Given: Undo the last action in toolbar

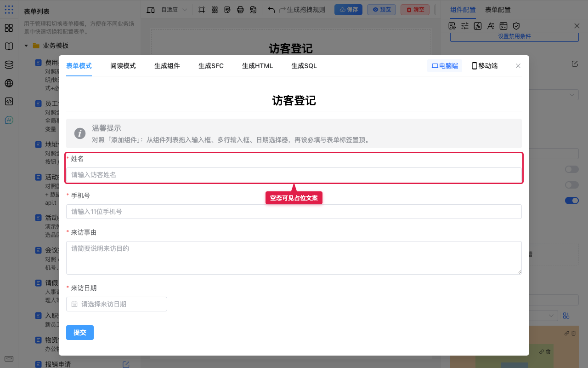Looking at the screenshot, I should pos(271,10).
